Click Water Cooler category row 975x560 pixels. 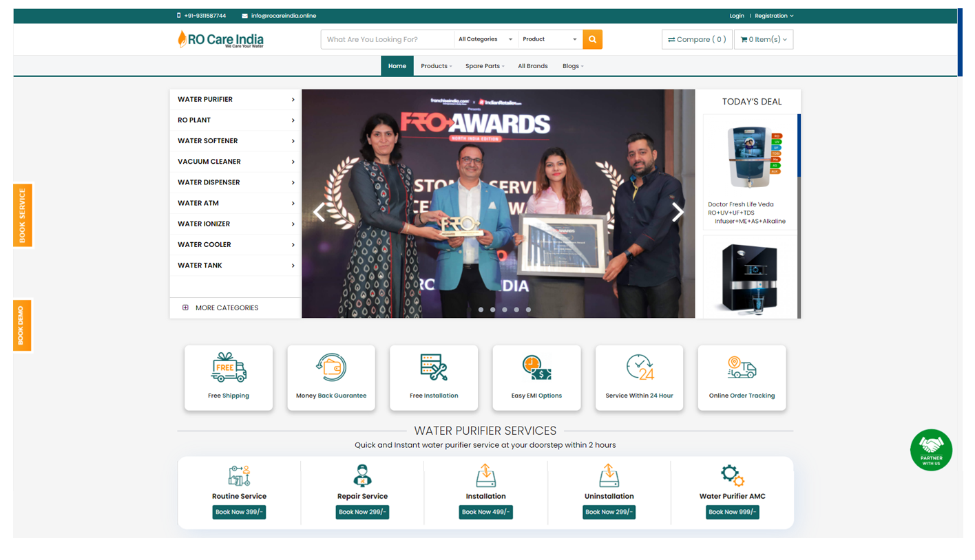pyautogui.click(x=235, y=245)
